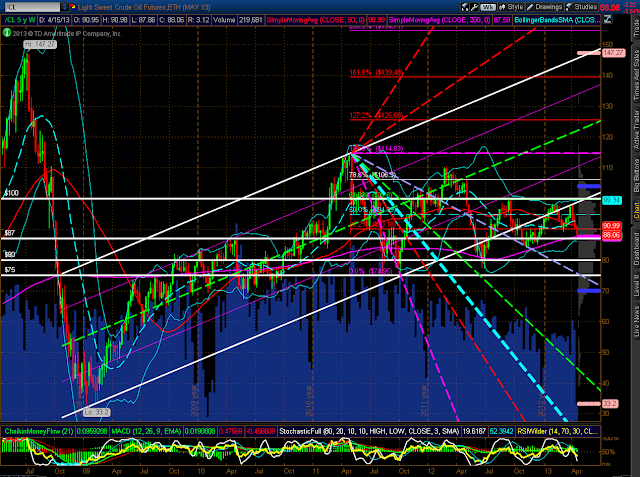The height and width of the screenshot is (477, 640).
Task: Switch to the Trade sidebar tab
Action: point(636,28)
